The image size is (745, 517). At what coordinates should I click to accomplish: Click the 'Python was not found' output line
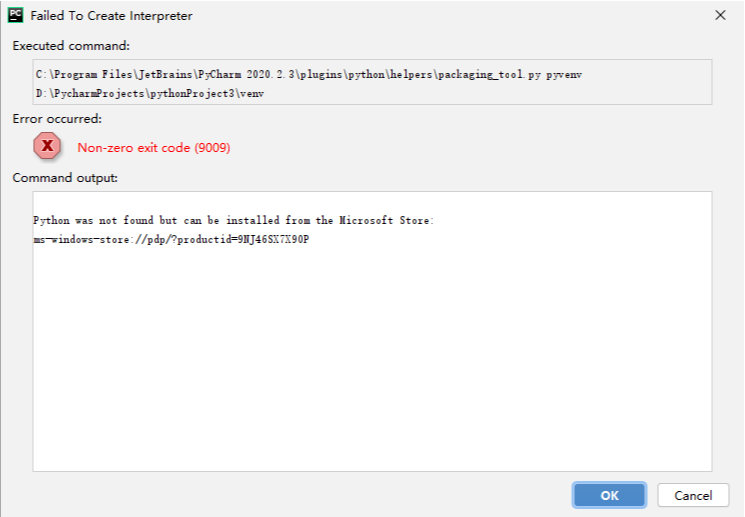pos(233,220)
